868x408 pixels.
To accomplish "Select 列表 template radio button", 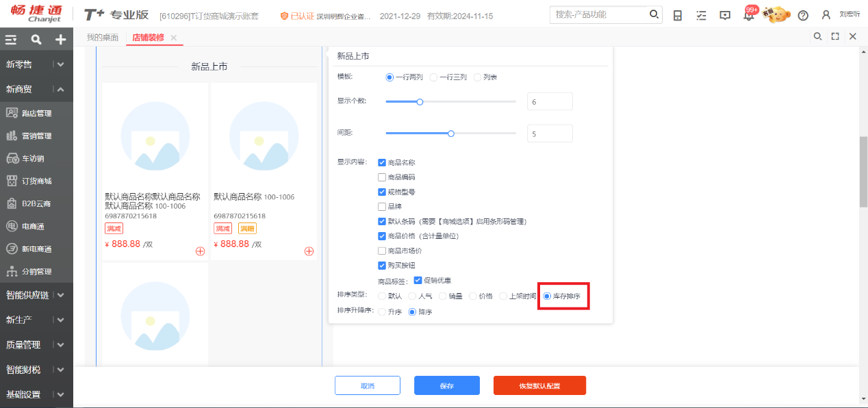I will pyautogui.click(x=477, y=77).
